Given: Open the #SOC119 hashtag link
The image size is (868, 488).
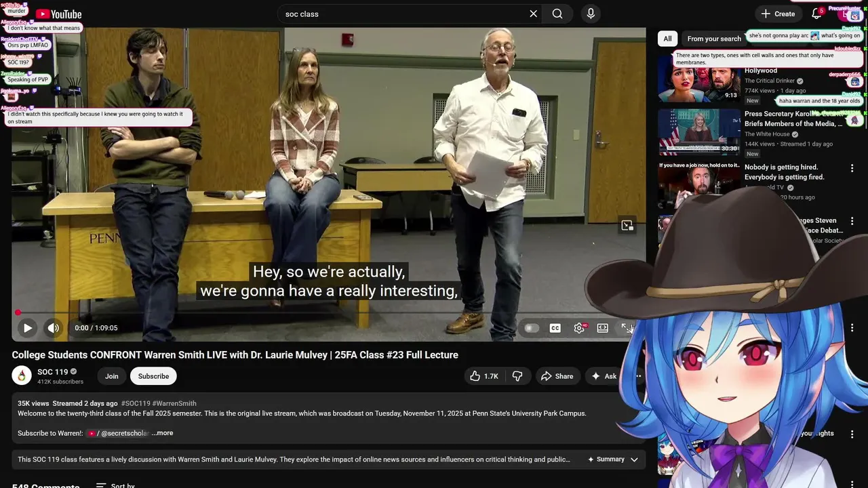Looking at the screenshot, I should (136, 403).
